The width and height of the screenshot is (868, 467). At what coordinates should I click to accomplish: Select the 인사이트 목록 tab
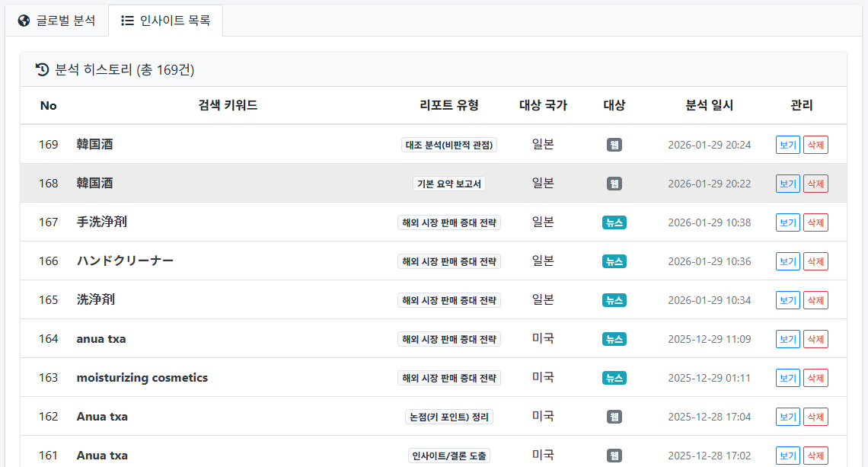166,21
